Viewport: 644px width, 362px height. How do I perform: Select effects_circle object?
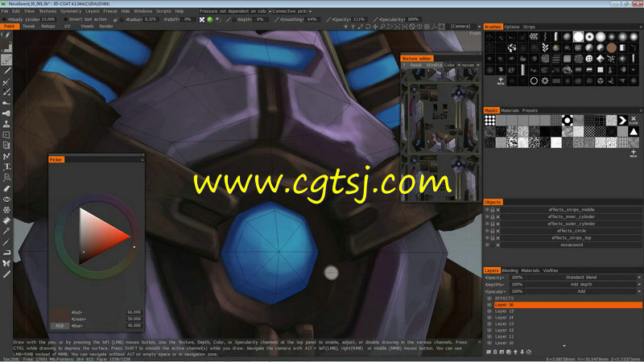[572, 231]
